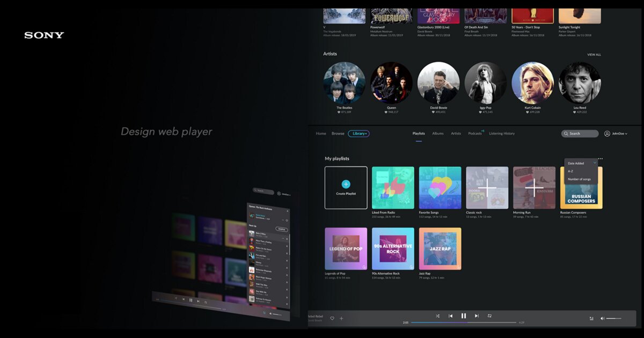
Task: Click the plus overlay on Morning Run
Action: point(535,187)
